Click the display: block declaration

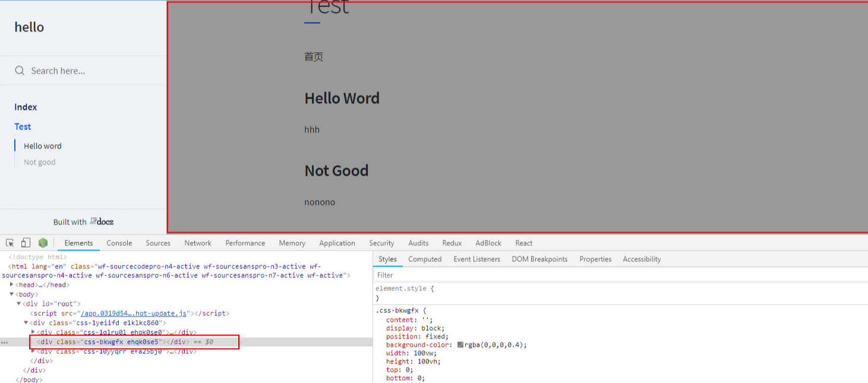tap(415, 328)
